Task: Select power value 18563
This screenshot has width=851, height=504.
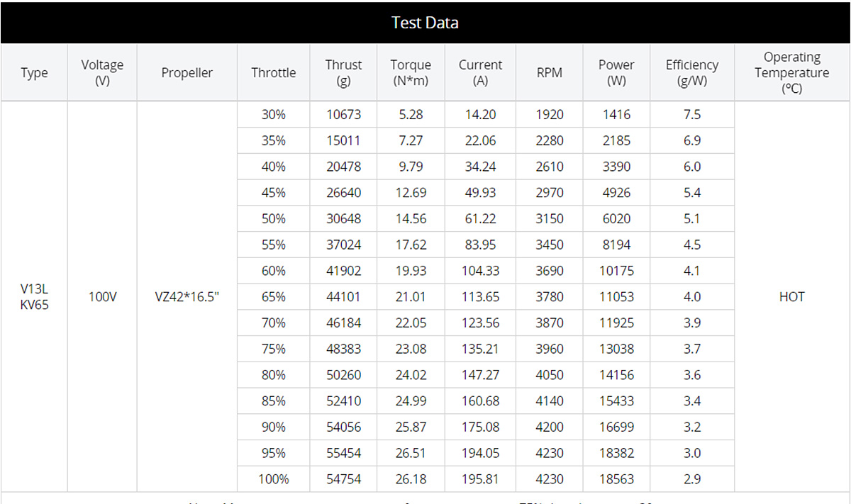Action: pos(616,479)
